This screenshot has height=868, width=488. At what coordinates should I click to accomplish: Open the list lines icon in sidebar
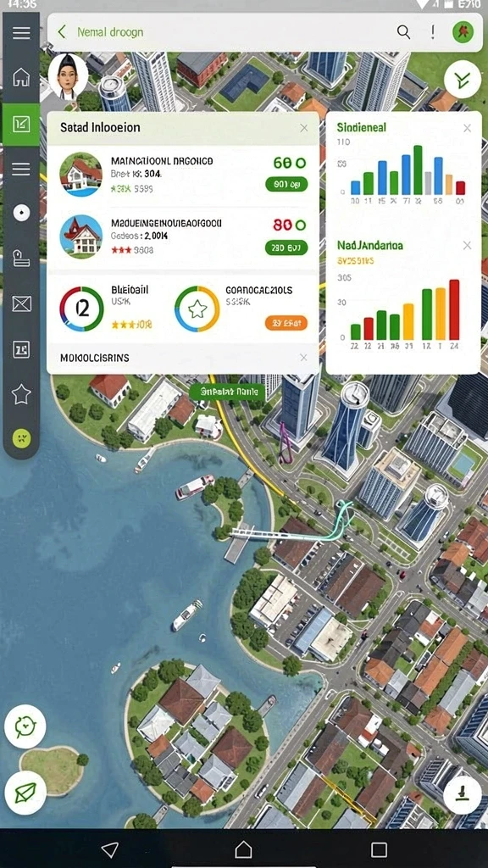(x=21, y=169)
